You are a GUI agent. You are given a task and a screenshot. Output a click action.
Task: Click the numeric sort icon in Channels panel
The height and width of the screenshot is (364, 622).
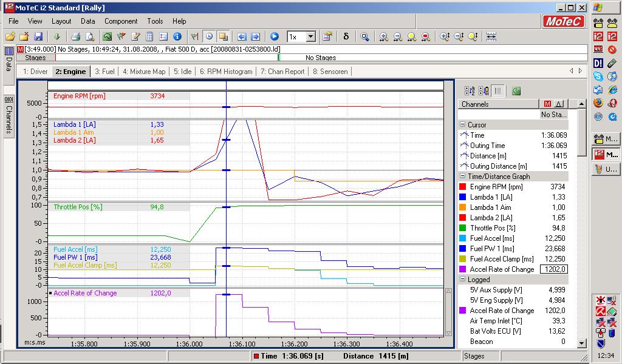484,91
